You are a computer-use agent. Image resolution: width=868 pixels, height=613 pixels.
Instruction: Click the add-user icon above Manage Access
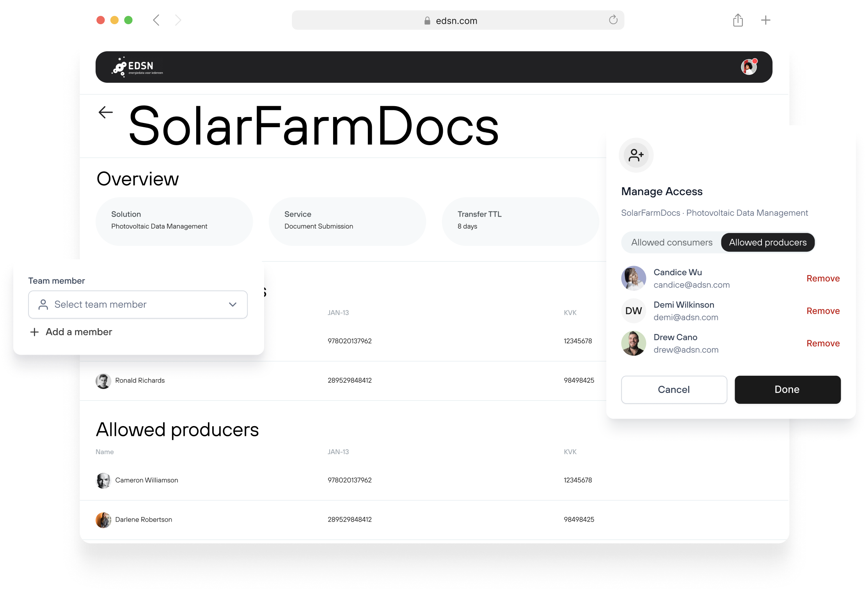click(x=636, y=155)
